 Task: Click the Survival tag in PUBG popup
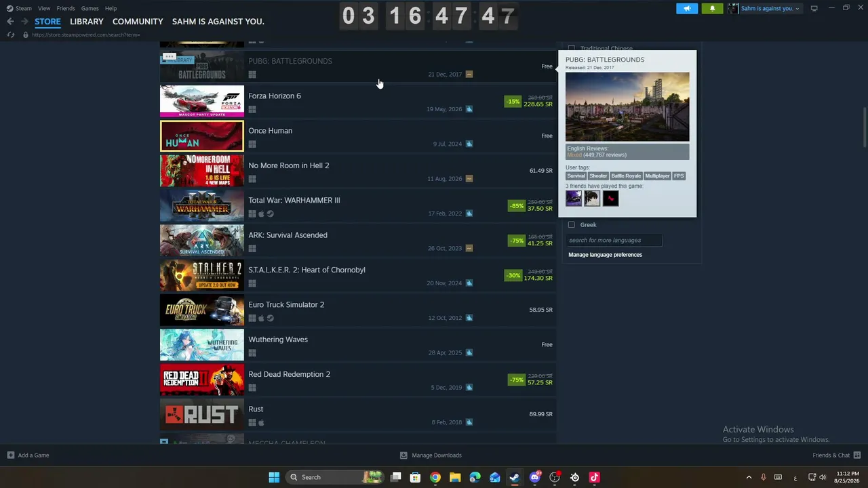point(576,176)
